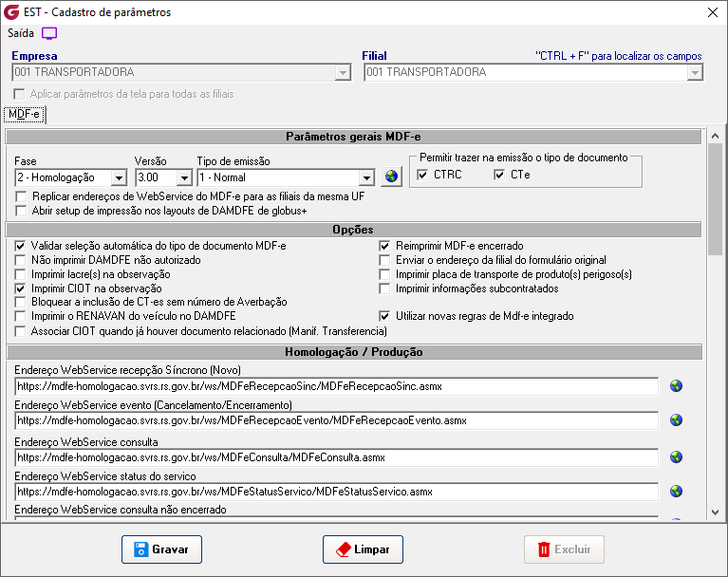Check Imprimir informações subcontratados
Viewport: 728px width, 577px height.
[x=384, y=288]
